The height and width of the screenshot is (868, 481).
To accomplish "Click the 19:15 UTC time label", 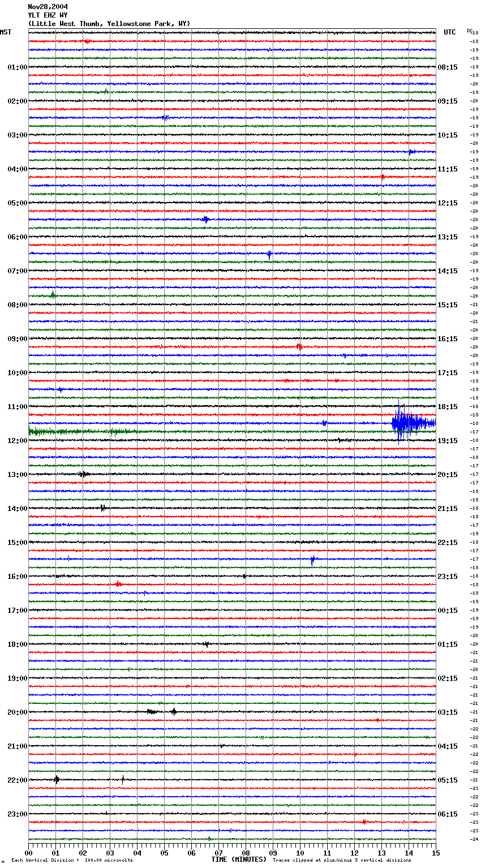I will click(448, 441).
